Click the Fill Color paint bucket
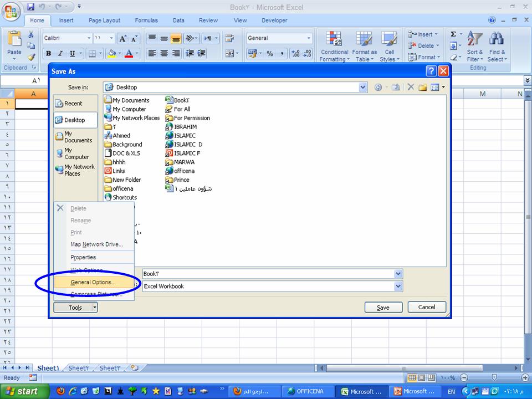Screen dimensions: 532x399 111,53
